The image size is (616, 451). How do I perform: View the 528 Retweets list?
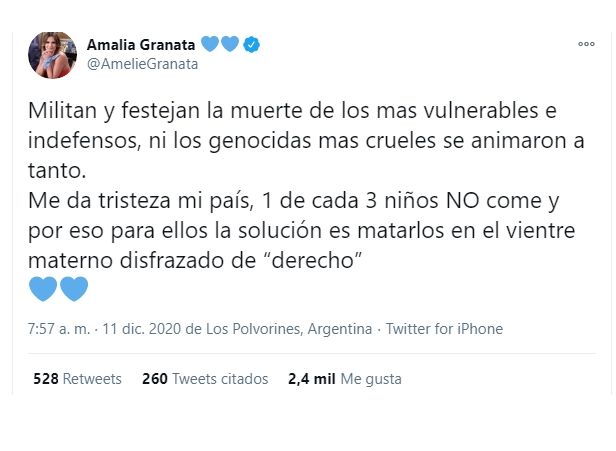click(77, 379)
